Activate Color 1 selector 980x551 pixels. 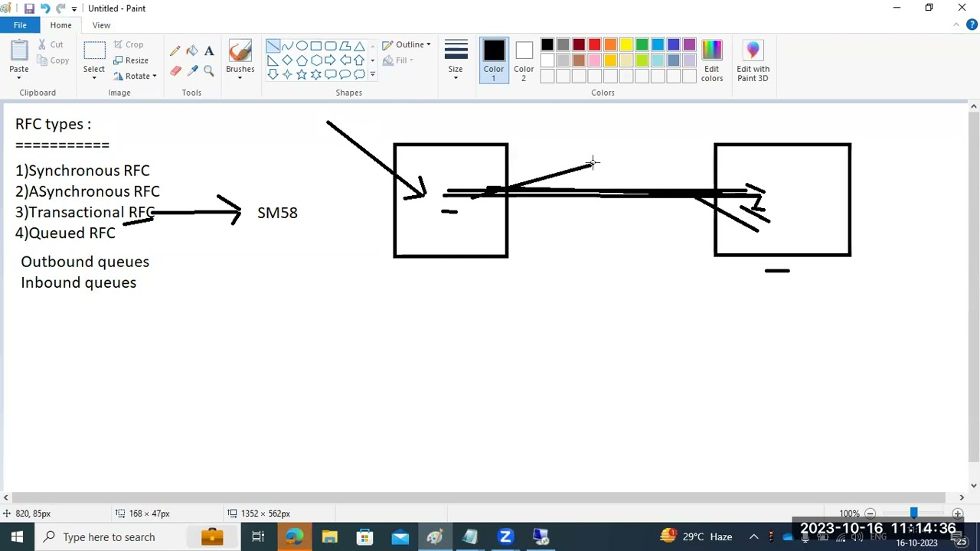click(x=494, y=60)
